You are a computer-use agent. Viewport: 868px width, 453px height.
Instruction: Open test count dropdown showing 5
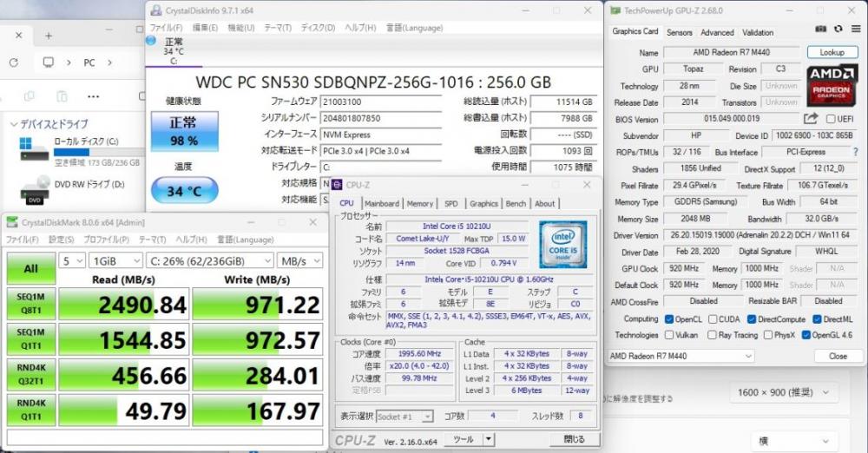(x=73, y=260)
